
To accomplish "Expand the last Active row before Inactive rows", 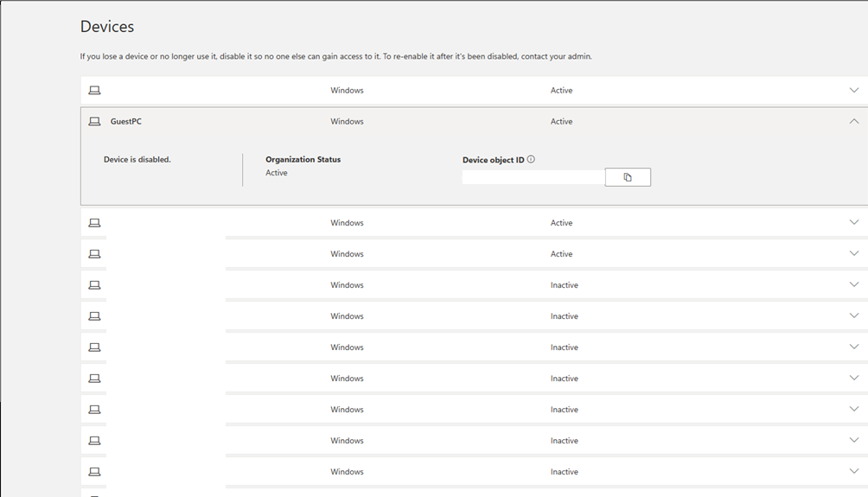I will click(853, 253).
